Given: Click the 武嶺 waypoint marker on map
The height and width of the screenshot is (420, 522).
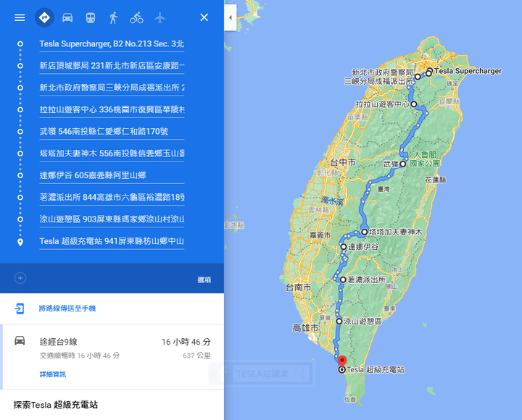Looking at the screenshot, I should point(403,164).
